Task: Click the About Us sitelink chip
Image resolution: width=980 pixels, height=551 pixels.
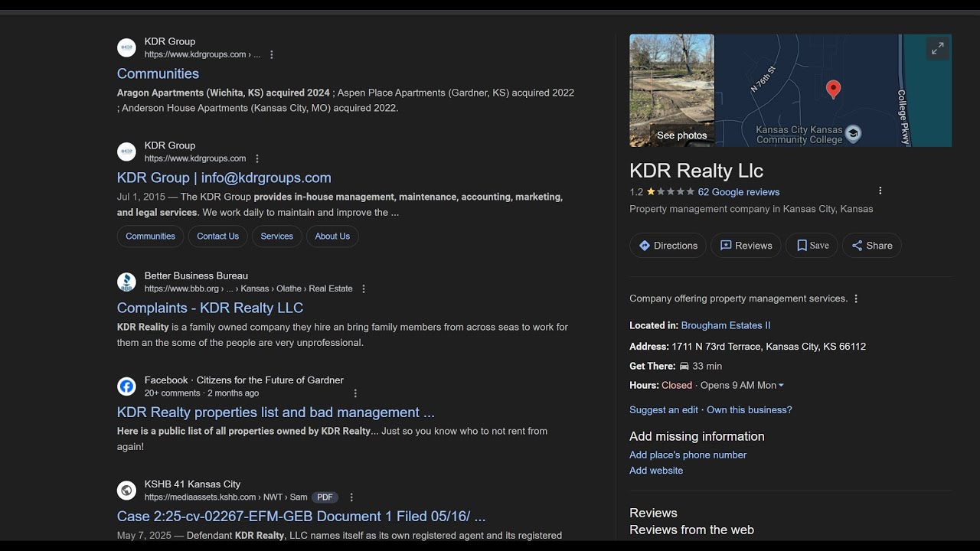Action: 332,236
